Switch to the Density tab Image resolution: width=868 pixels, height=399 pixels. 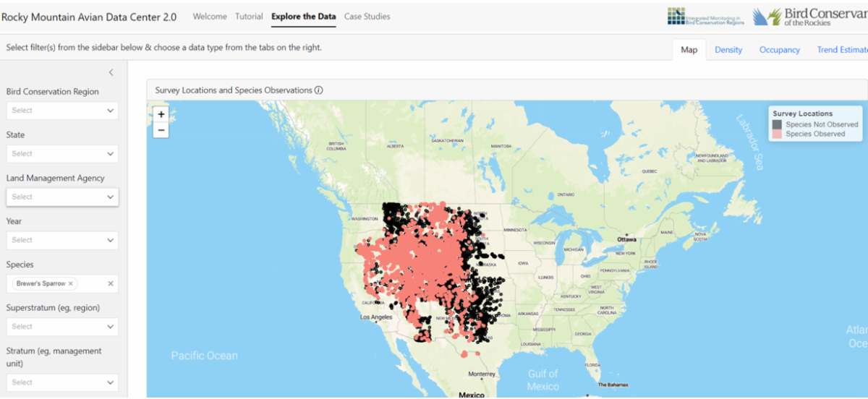(x=728, y=50)
